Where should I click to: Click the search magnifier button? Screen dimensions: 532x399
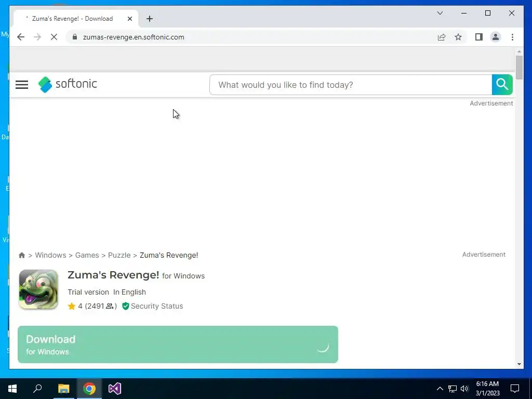(502, 85)
